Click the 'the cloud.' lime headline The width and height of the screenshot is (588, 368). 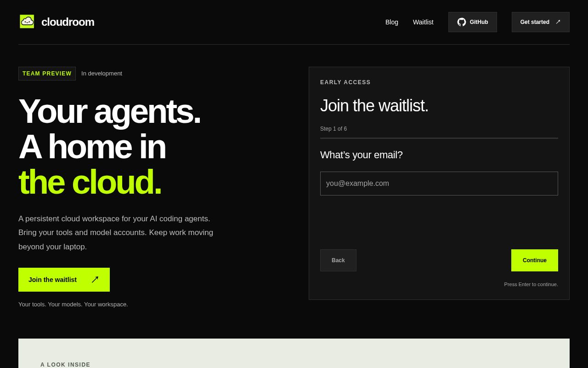pos(90,182)
